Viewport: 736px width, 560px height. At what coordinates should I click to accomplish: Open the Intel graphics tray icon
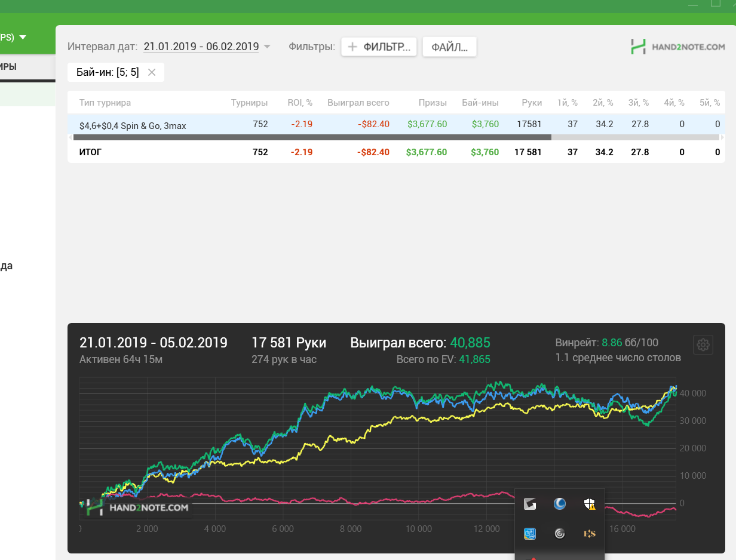click(529, 533)
